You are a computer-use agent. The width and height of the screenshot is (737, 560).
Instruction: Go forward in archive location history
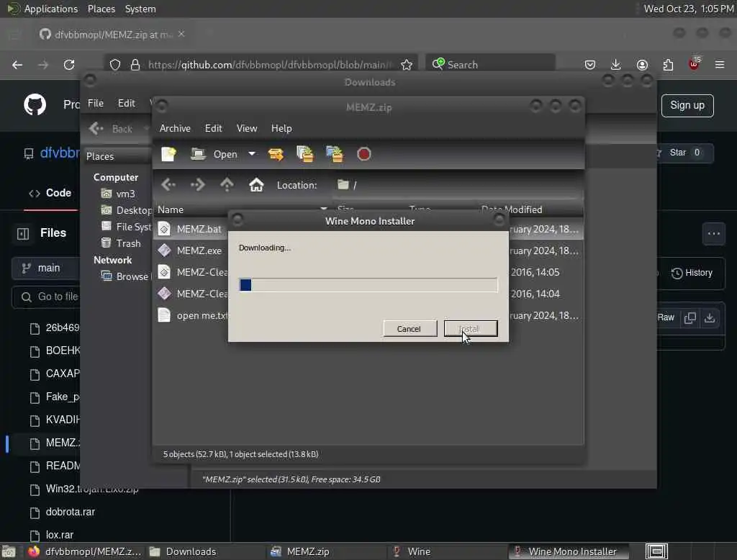pos(197,185)
